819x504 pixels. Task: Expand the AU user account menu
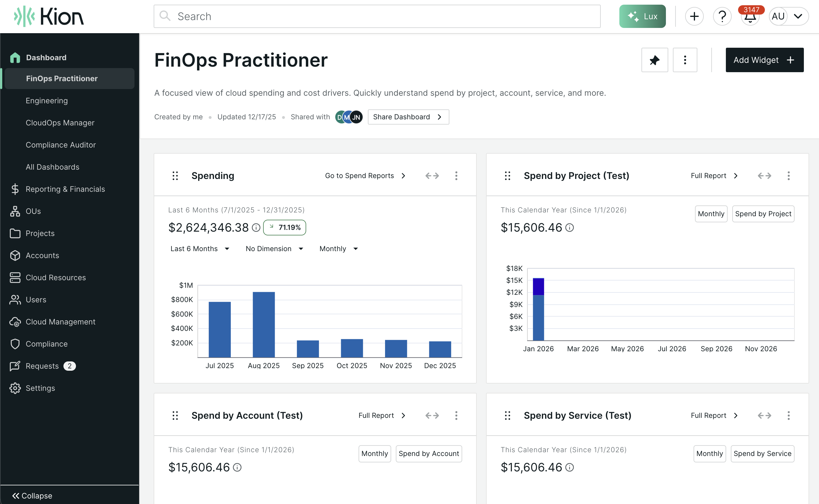(x=788, y=16)
